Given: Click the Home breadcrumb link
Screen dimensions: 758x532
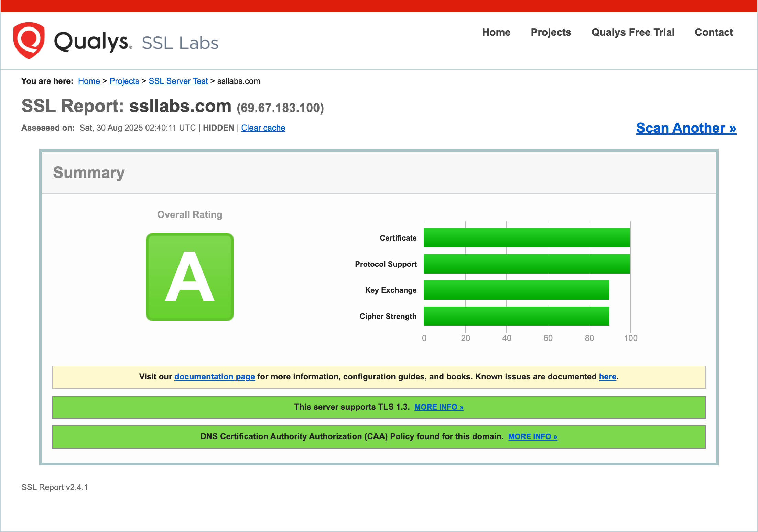Looking at the screenshot, I should [x=89, y=81].
